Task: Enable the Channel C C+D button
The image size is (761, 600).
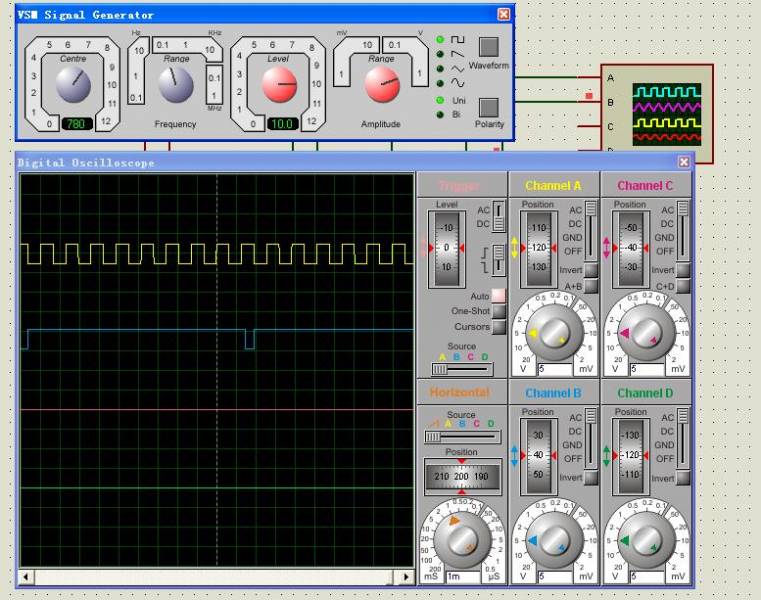Action: point(683,286)
